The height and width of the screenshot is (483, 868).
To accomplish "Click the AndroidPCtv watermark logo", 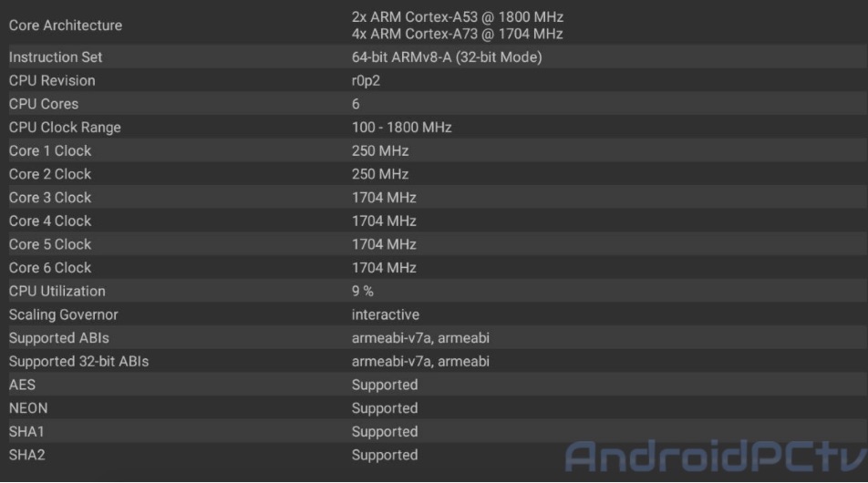I will [714, 456].
